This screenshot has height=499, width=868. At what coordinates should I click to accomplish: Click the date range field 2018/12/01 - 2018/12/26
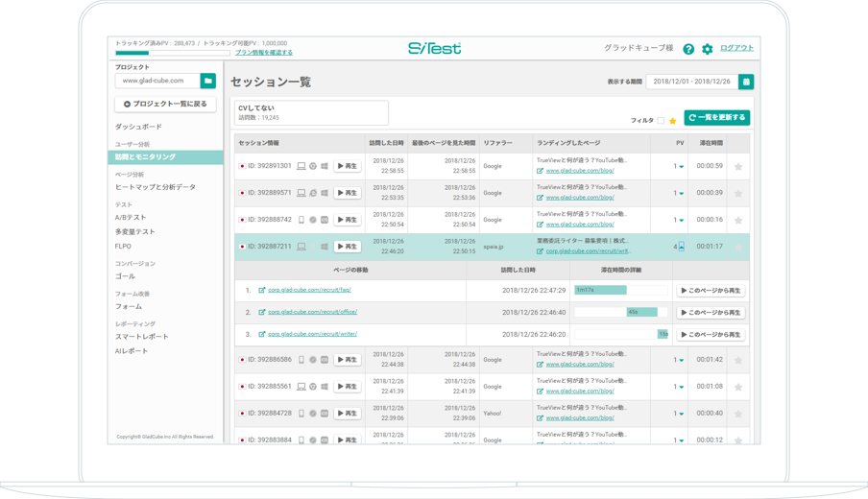click(691, 83)
